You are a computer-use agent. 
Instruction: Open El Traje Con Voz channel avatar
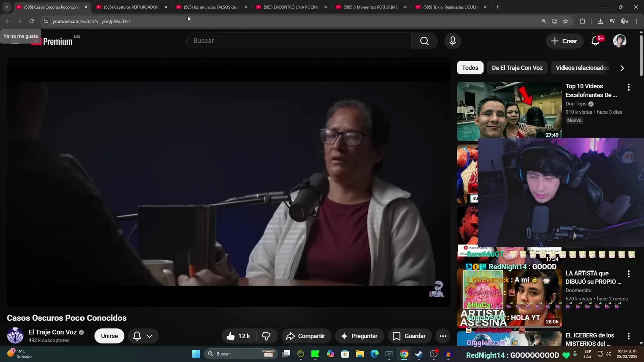click(15, 336)
